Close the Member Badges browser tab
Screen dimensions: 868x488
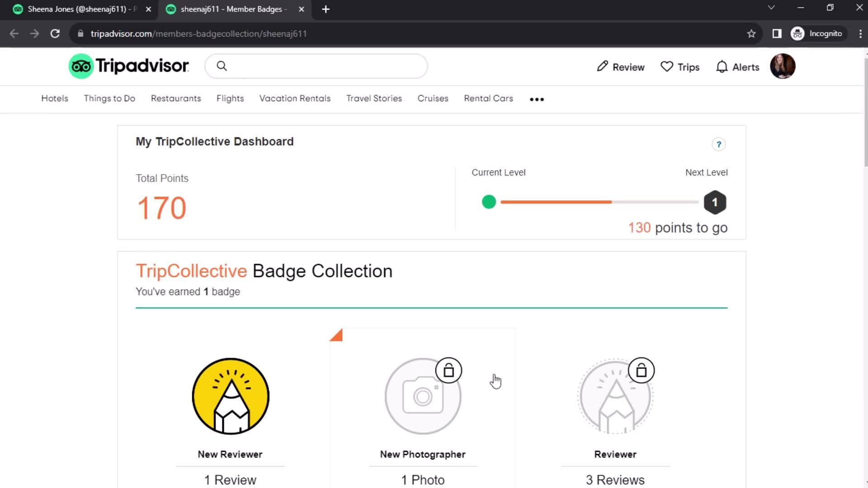302,9
